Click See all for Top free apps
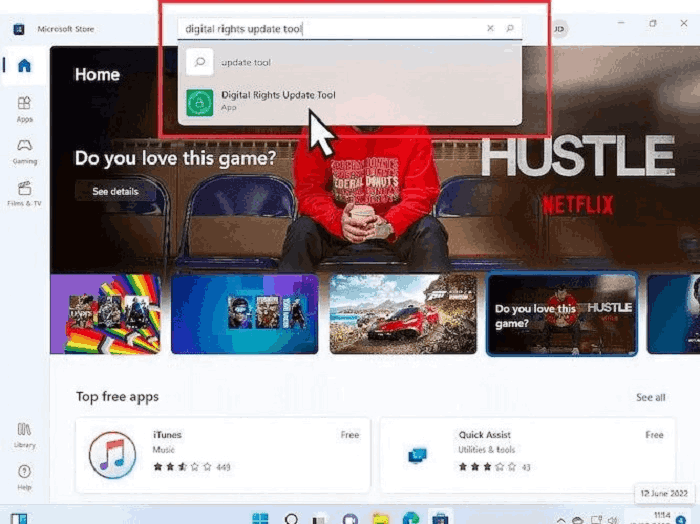 click(x=650, y=397)
